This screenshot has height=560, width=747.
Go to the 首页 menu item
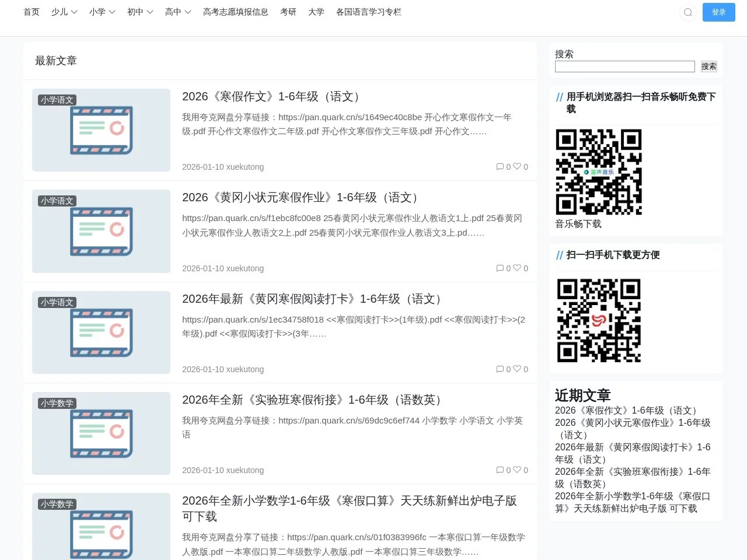click(x=31, y=12)
